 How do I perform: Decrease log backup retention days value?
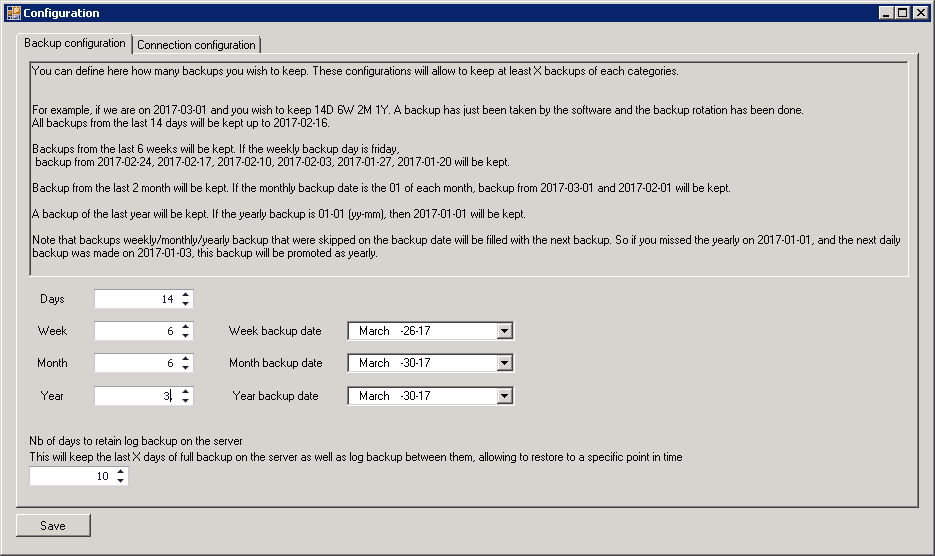pyautogui.click(x=121, y=481)
